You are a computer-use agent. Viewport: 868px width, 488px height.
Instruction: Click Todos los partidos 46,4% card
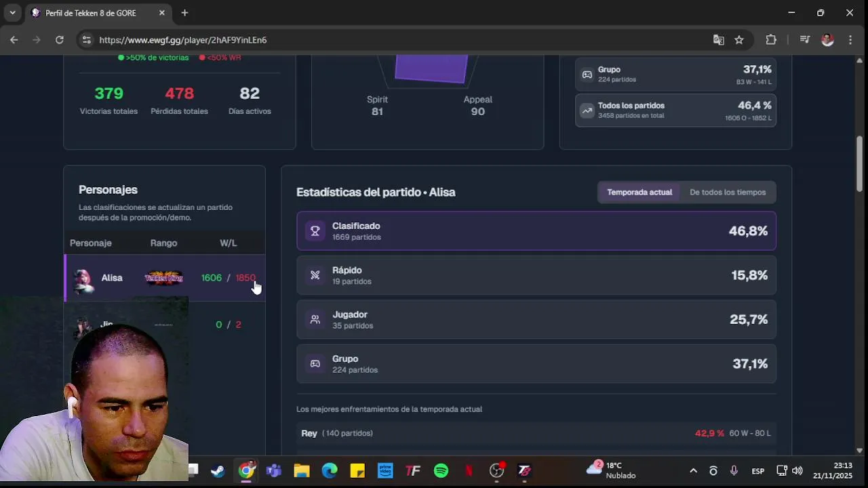pos(676,110)
